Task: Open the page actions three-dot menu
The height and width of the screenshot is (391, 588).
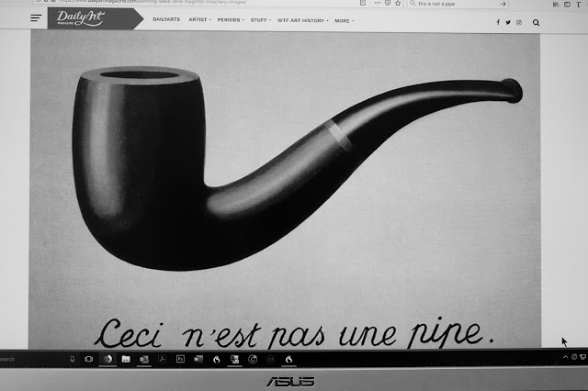Action: (378, 3)
